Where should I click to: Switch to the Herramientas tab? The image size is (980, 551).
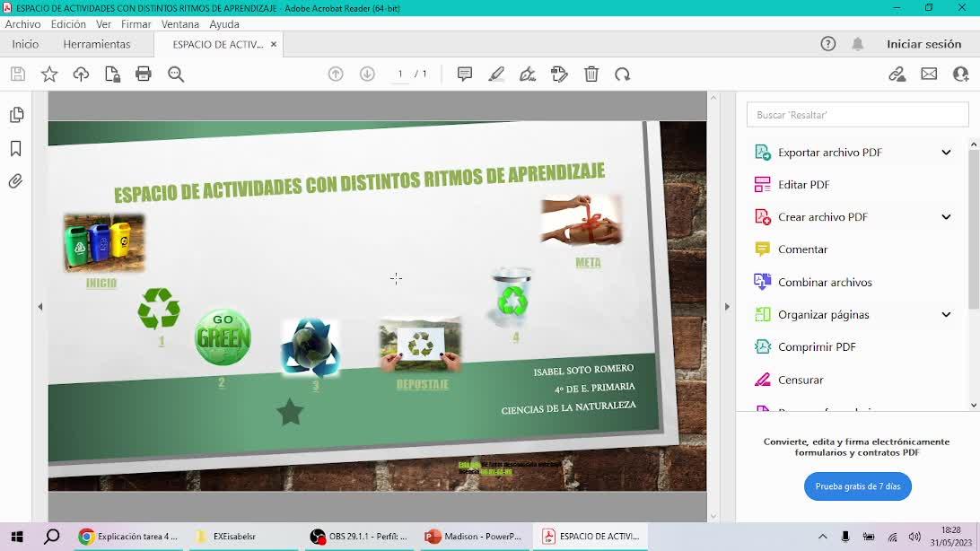click(x=97, y=44)
